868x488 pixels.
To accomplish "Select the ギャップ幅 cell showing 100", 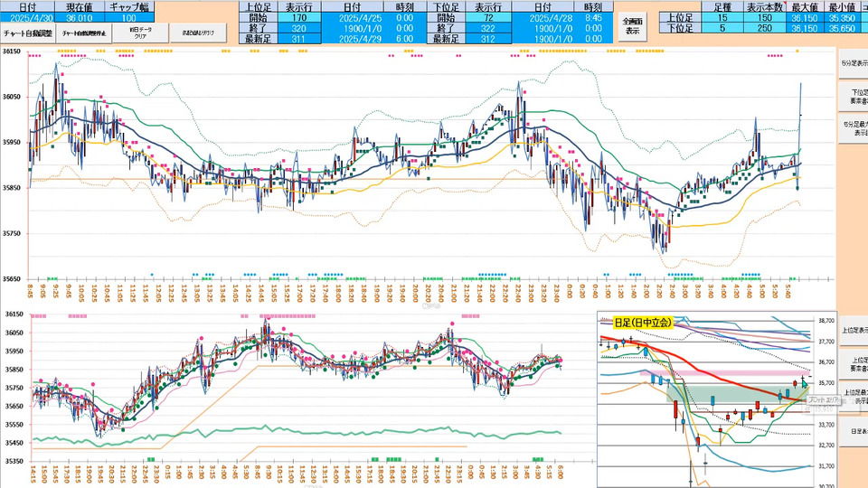I will (128, 18).
